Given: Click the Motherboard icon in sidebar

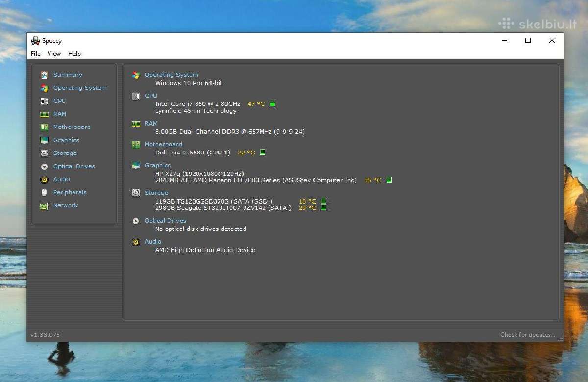Looking at the screenshot, I should tap(44, 127).
